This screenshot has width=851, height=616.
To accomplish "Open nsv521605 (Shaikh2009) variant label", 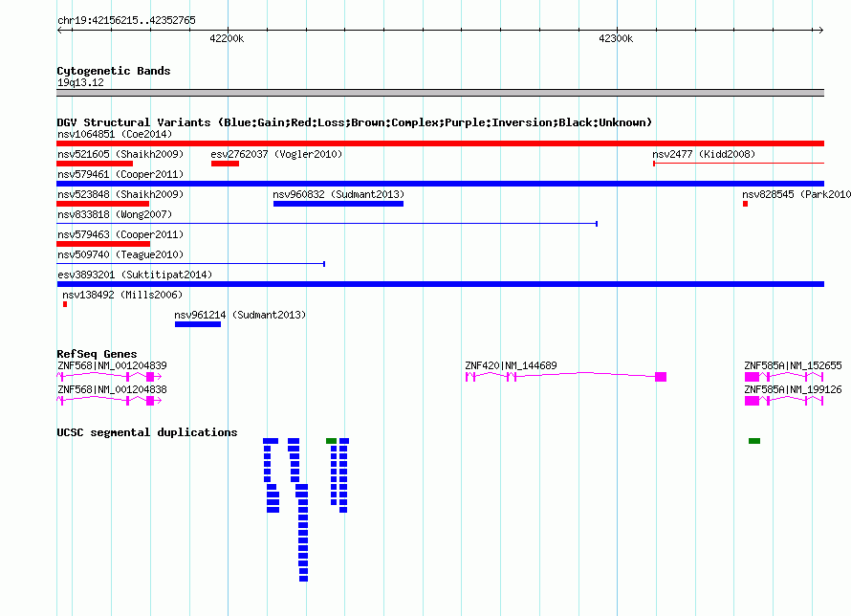I will click(120, 154).
